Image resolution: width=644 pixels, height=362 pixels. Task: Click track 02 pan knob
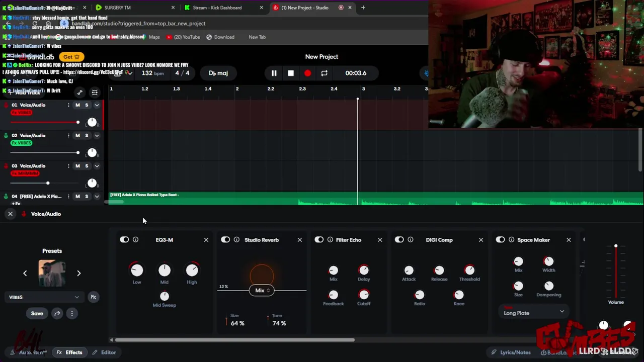point(92,152)
